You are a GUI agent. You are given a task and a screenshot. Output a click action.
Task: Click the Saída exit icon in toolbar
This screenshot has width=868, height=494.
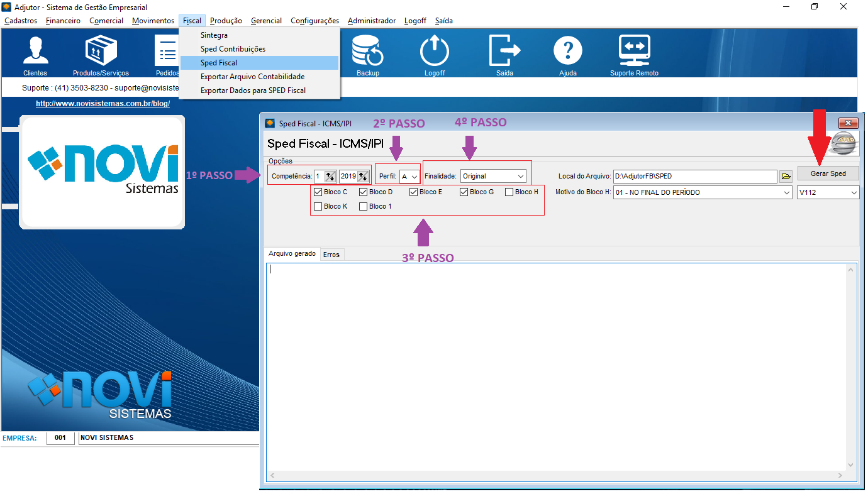point(504,55)
